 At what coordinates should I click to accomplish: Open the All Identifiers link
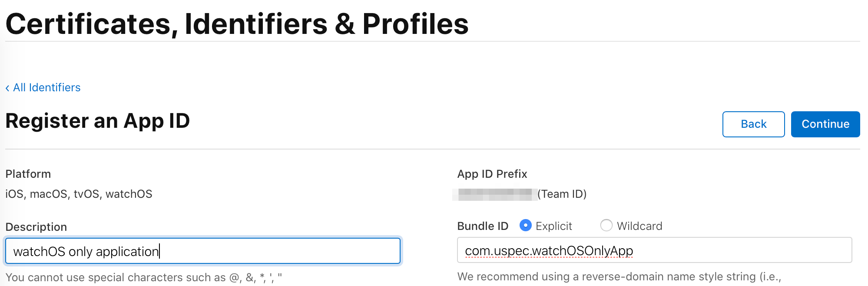coord(46,87)
